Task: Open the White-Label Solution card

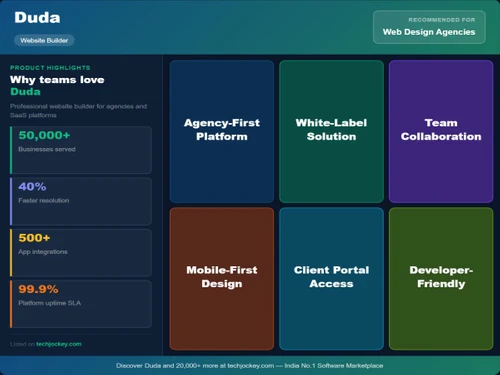Action: (x=331, y=131)
